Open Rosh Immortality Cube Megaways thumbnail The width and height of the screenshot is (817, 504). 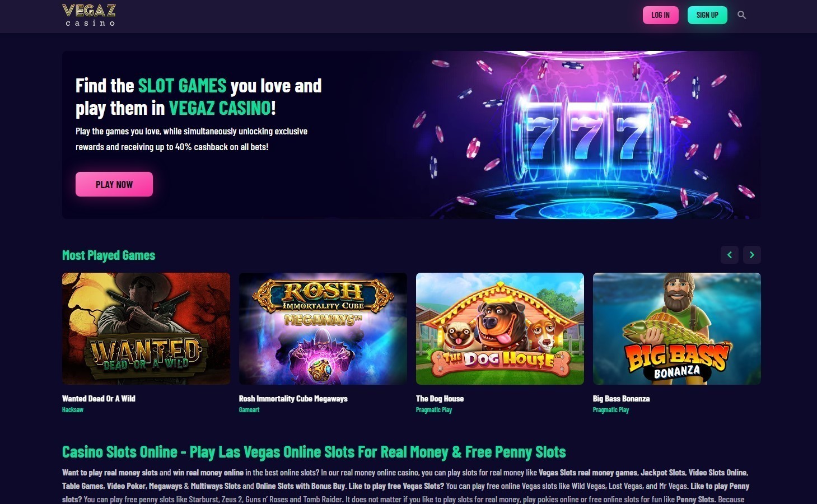pos(323,329)
